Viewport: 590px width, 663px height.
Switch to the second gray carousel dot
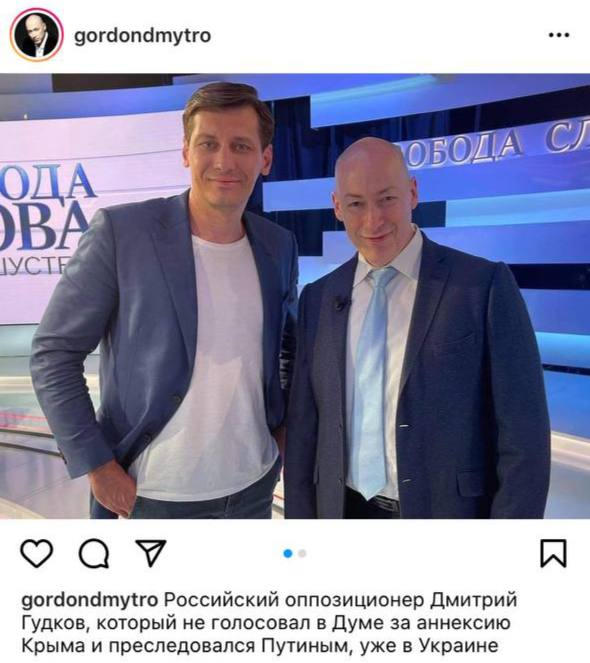click(302, 553)
